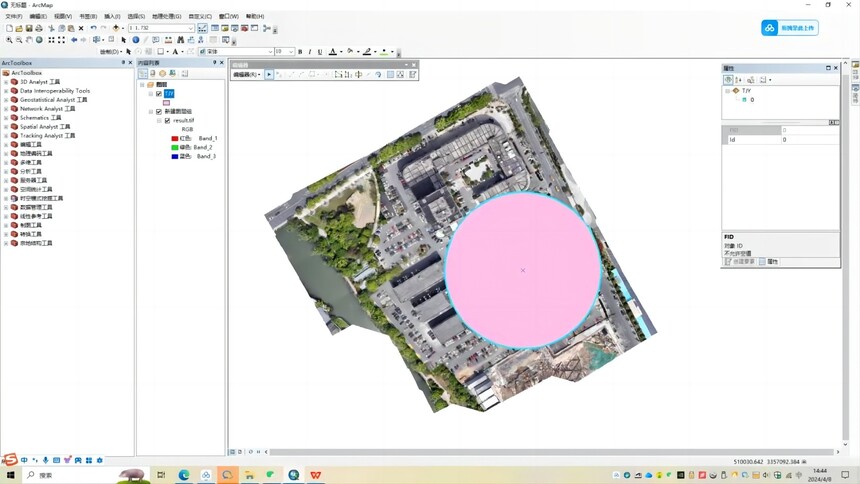Click the Full Extent globe icon
The image size is (860, 484).
39,40
